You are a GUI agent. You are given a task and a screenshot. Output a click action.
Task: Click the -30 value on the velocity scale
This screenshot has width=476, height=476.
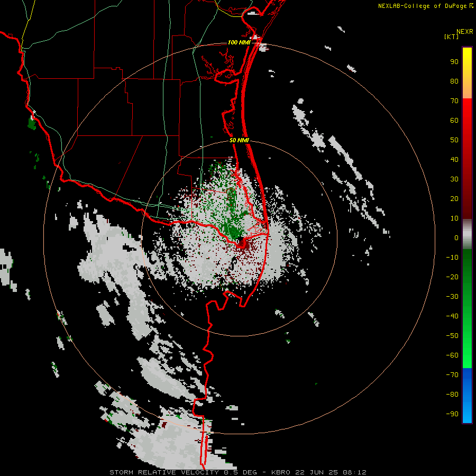point(452,297)
